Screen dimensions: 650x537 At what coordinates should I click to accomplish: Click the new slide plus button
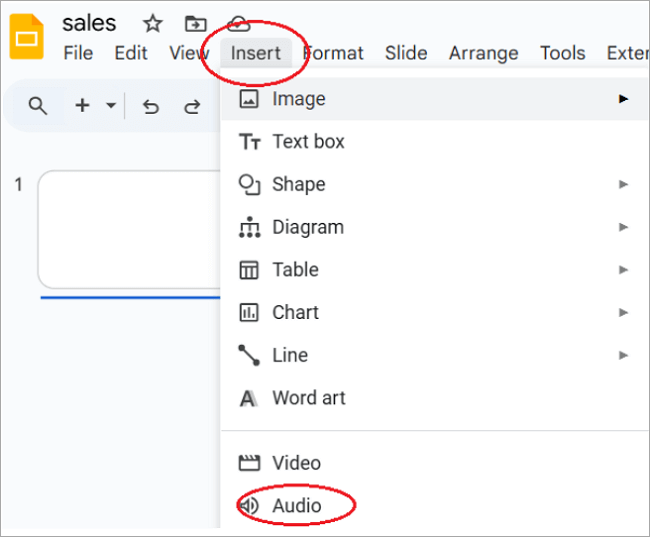82,106
